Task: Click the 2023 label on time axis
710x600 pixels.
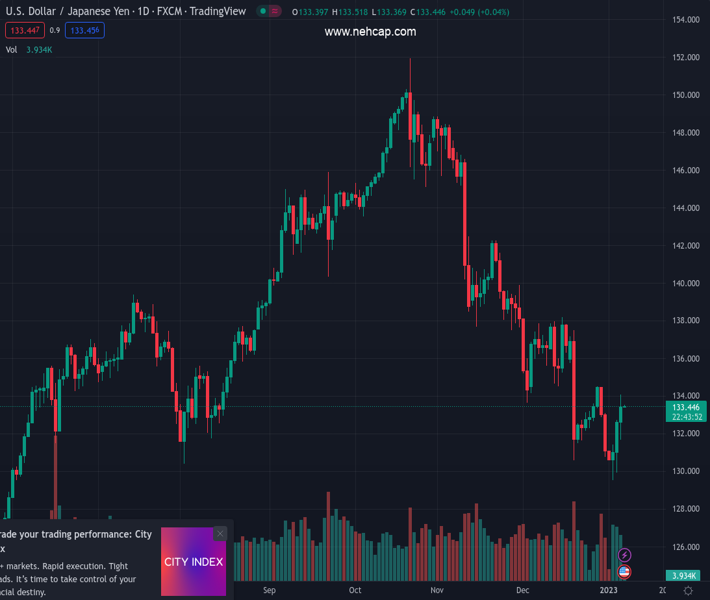Action: 609,591
